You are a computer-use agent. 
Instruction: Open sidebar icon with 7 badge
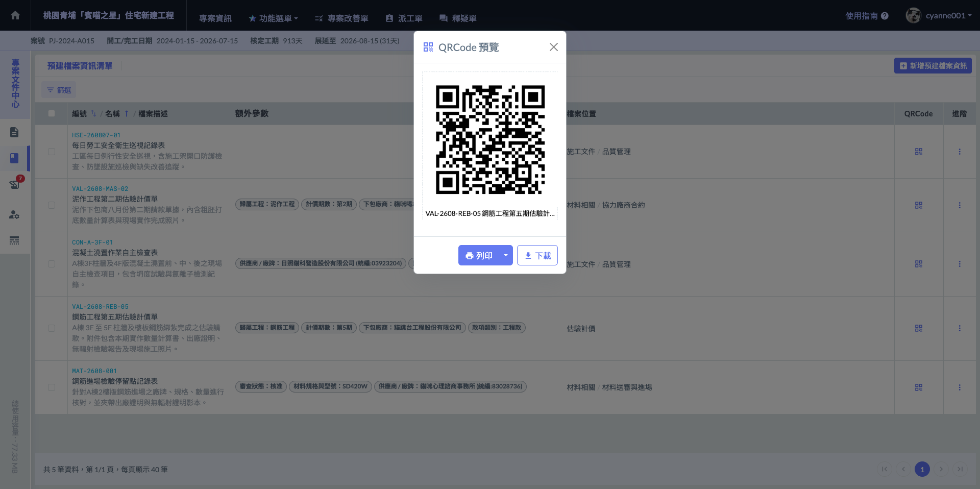pyautogui.click(x=14, y=184)
